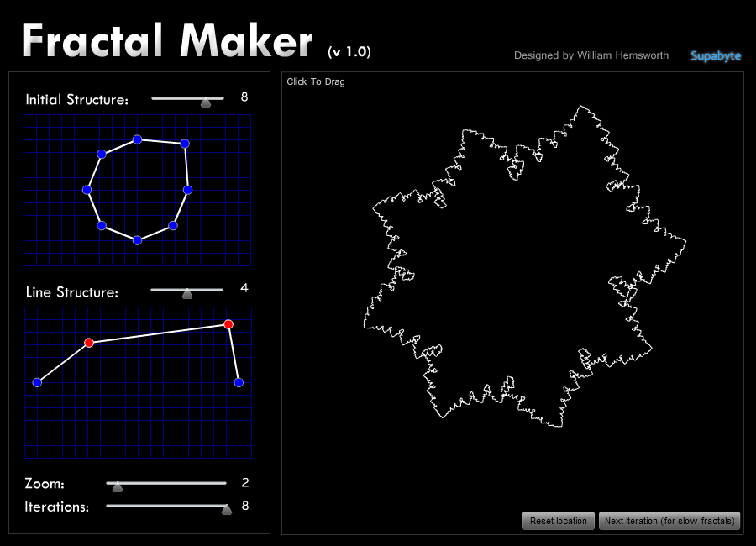
Task: Select the rightmost blue node in Initial Structure
Action: pyautogui.click(x=188, y=190)
